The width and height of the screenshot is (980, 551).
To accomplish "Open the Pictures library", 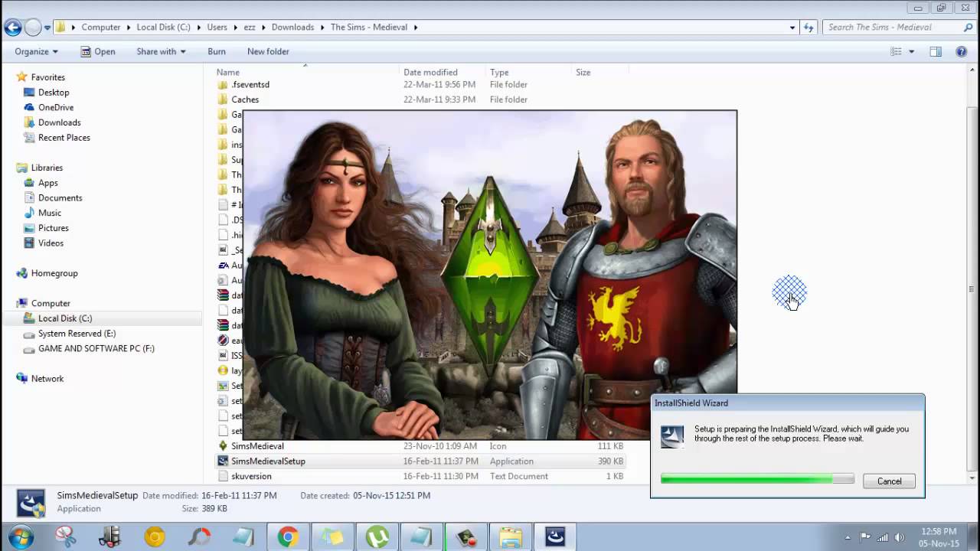I will tap(53, 228).
